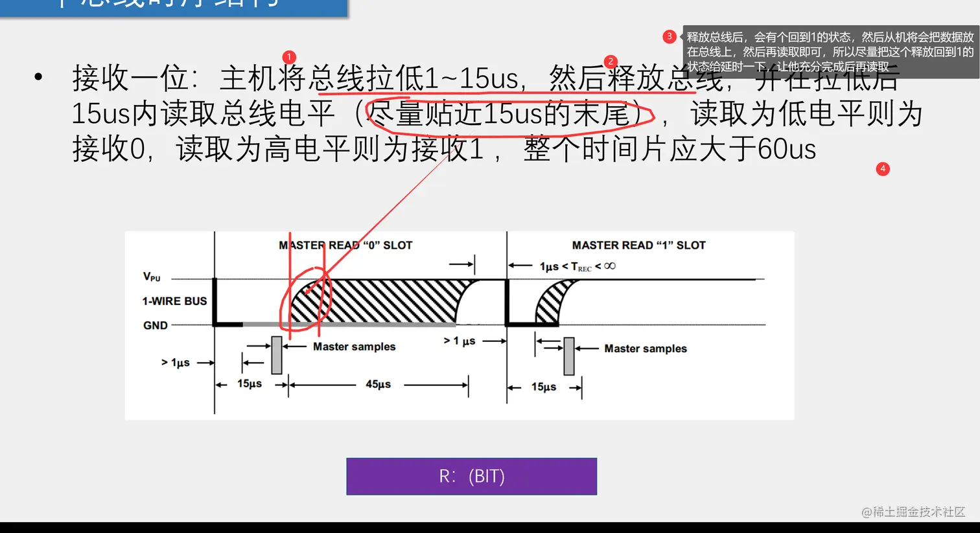Open the 1-Wire timing diagram image
980x533 pixels.
click(460, 326)
